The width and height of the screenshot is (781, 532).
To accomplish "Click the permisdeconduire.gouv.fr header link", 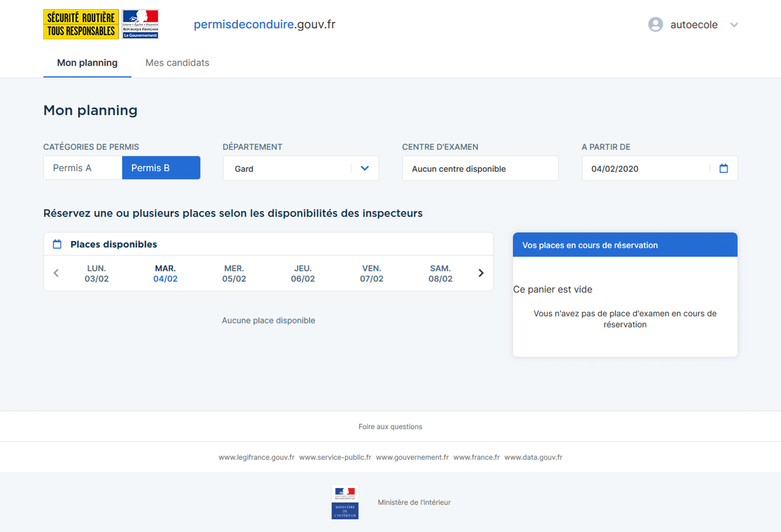I will 265,24.
